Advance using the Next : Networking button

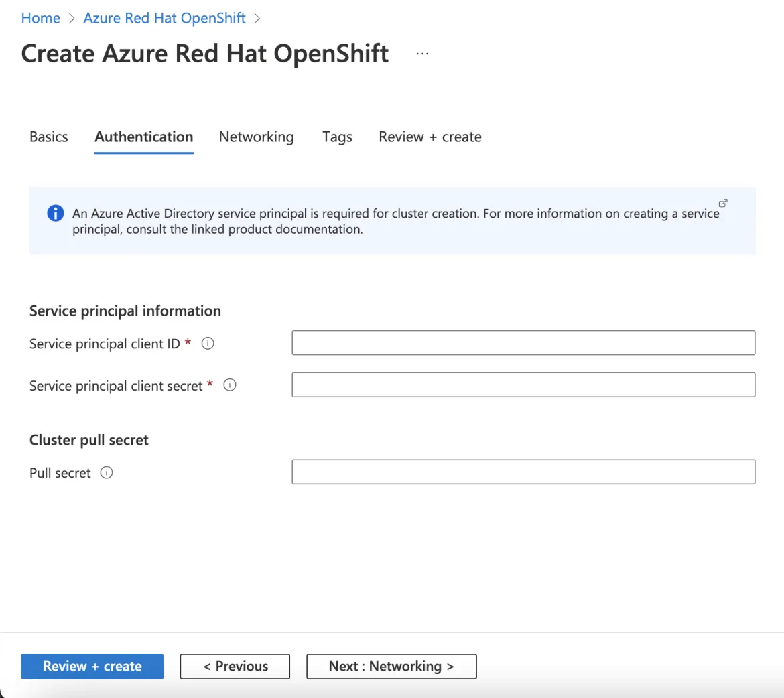pos(391,666)
